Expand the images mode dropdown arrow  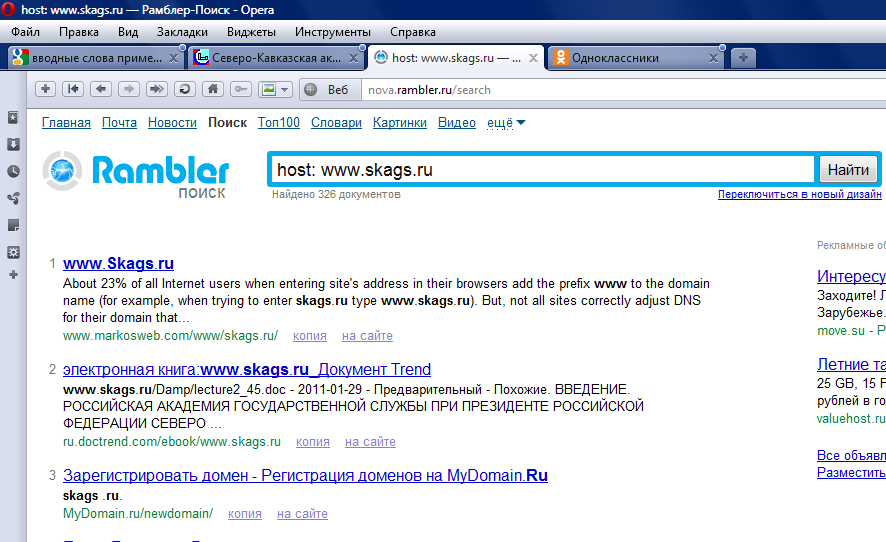(284, 89)
